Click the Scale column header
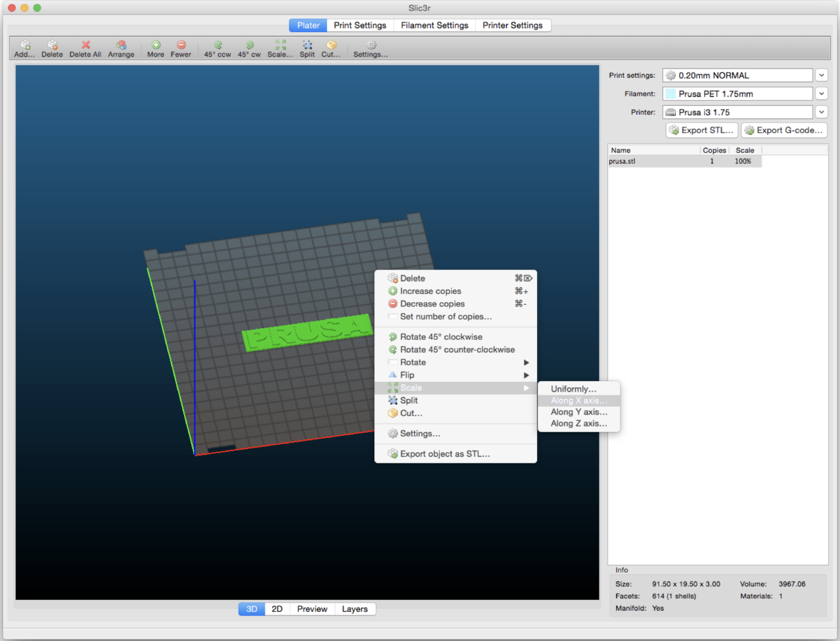Viewport: 840px width, 641px height. point(745,150)
